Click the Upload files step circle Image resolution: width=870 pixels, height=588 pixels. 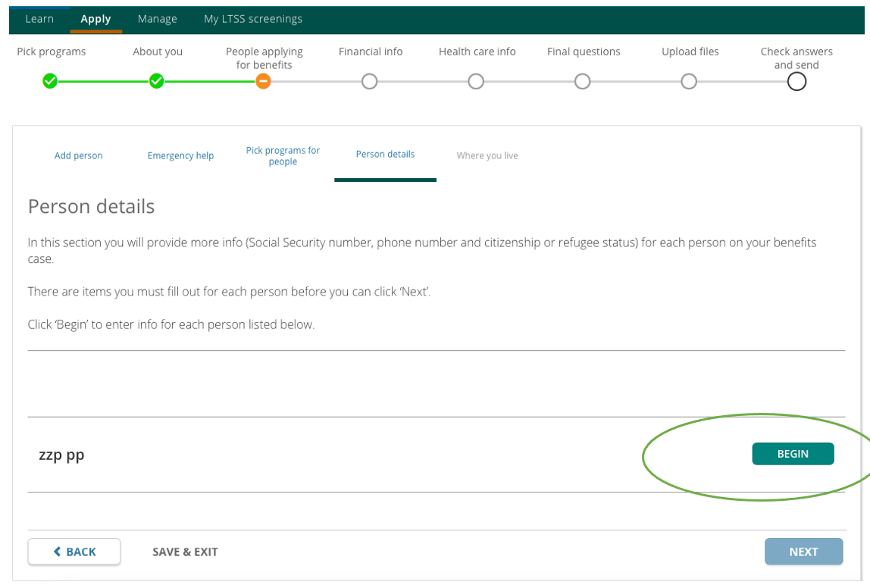click(689, 82)
